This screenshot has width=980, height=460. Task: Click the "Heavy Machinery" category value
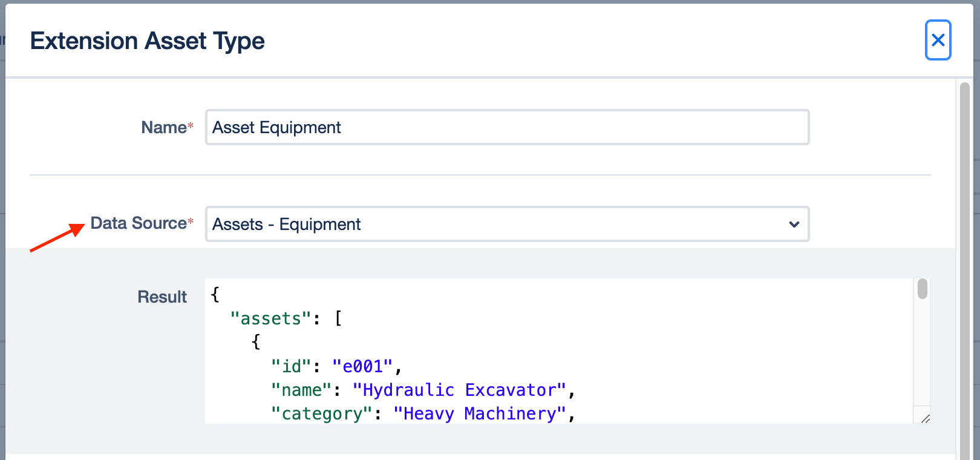tap(479, 414)
